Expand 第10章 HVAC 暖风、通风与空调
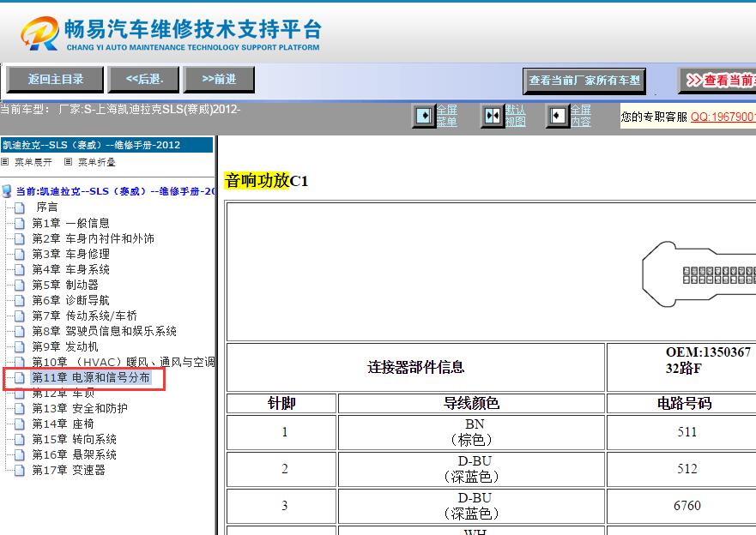 (107, 361)
